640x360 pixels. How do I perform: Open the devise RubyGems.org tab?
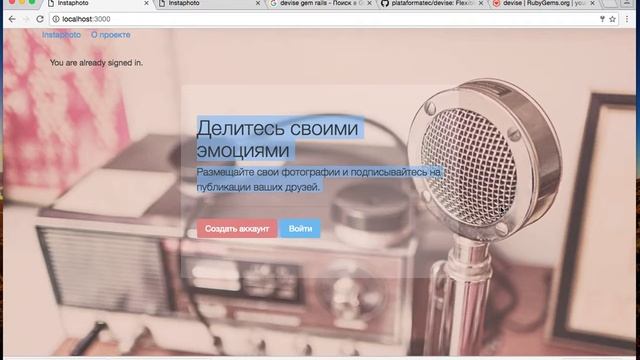pyautogui.click(x=543, y=3)
